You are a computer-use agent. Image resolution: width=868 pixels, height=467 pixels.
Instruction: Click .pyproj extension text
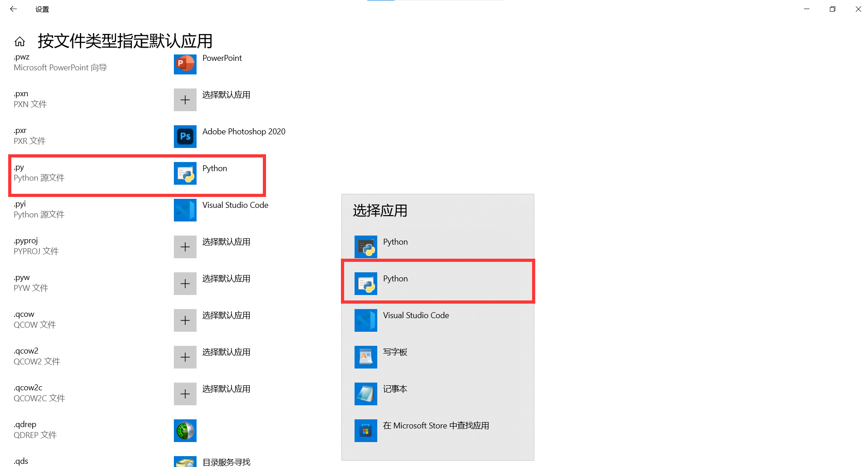pos(26,241)
